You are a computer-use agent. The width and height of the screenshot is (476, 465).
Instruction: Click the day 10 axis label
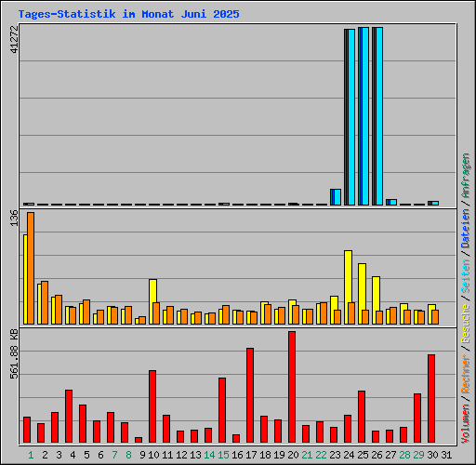pos(153,455)
